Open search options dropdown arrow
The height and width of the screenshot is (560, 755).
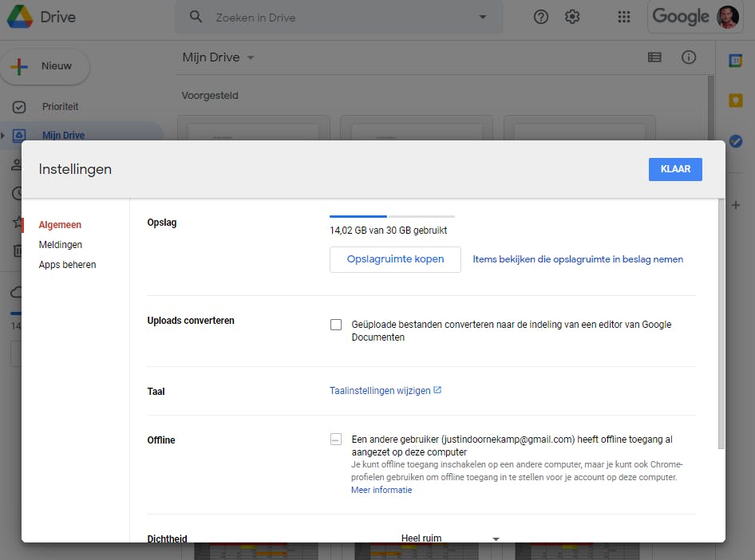[x=483, y=18]
